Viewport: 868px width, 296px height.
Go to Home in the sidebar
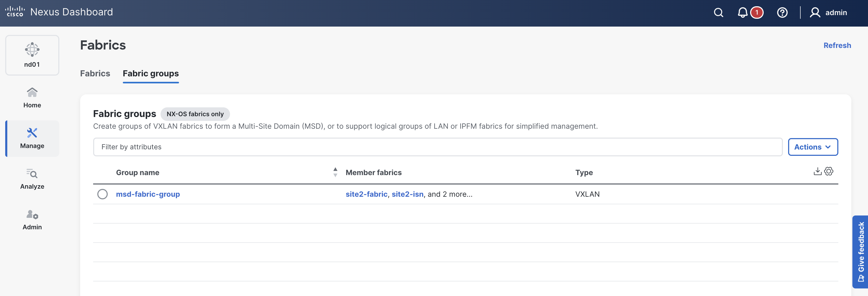(x=32, y=98)
